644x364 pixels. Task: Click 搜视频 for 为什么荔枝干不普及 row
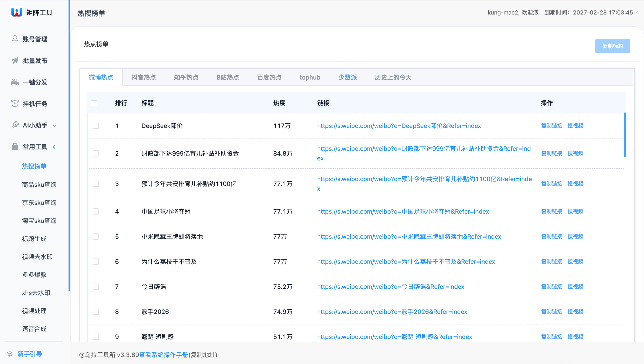(x=575, y=261)
